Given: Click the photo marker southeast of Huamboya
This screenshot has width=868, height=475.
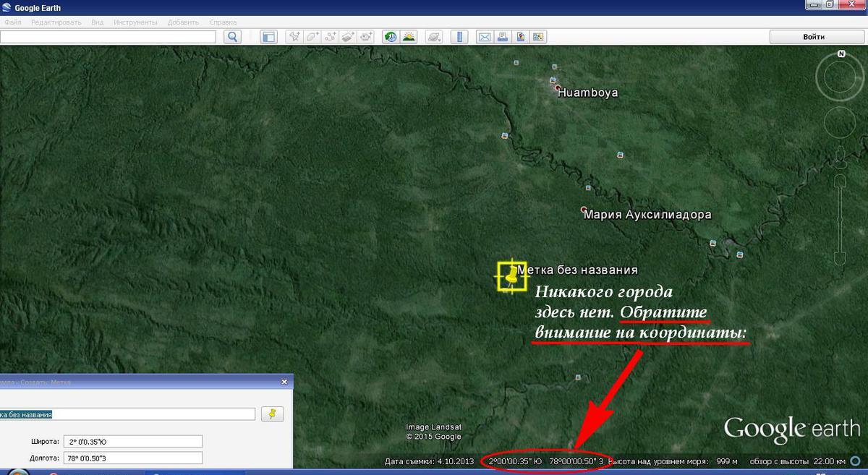Looking at the screenshot, I should [x=620, y=155].
